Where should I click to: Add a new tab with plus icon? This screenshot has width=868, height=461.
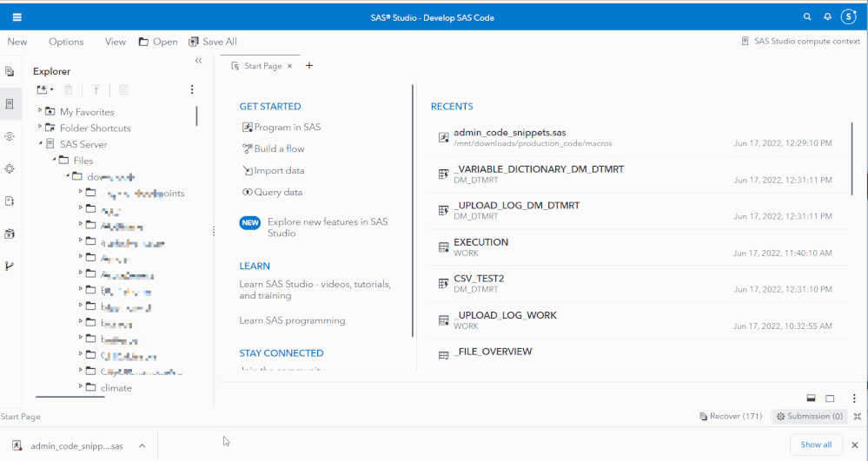click(309, 66)
